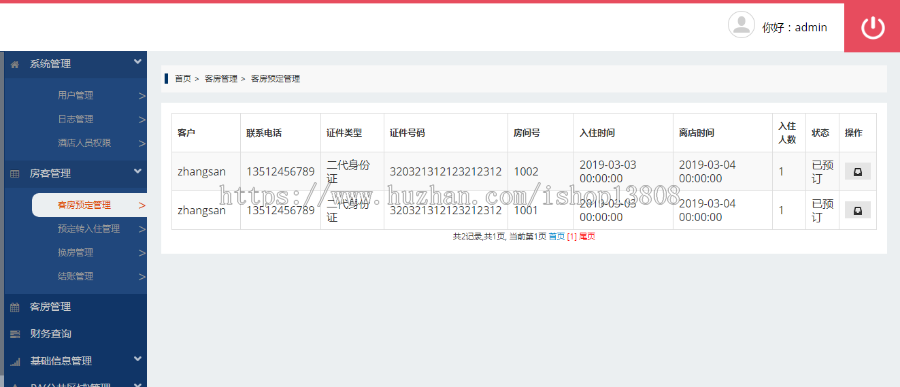Open 日志管理 in the sidebar

point(75,119)
